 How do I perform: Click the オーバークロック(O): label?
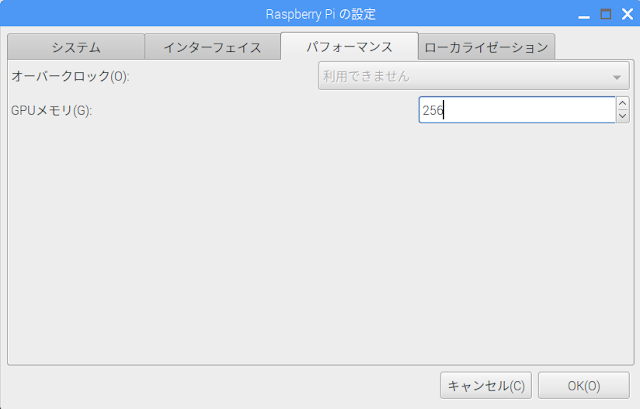tap(70, 76)
